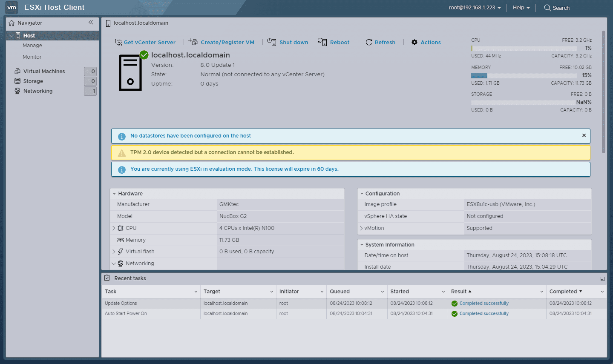613x364 pixels.
Task: Select Manage under Host
Action: point(32,46)
